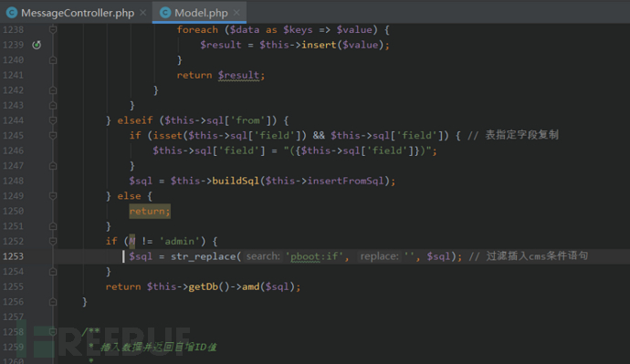Click the 'str_replace' function name
The width and height of the screenshot is (630, 364).
coord(203,256)
